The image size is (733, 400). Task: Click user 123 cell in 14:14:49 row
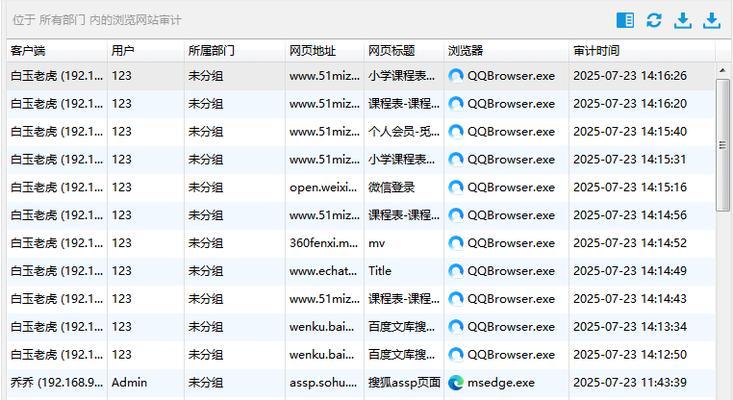point(122,271)
